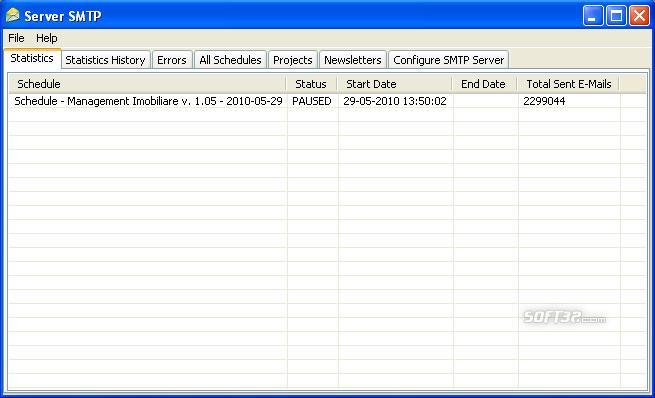Click the start date 29-05-2010 13:50:02
Viewport: 655px width, 398px height.
click(395, 101)
